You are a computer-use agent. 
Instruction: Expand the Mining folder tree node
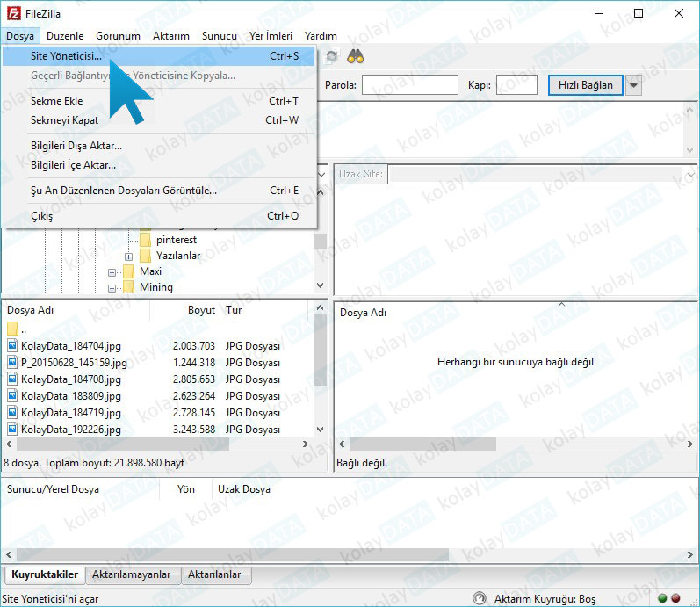pos(112,287)
